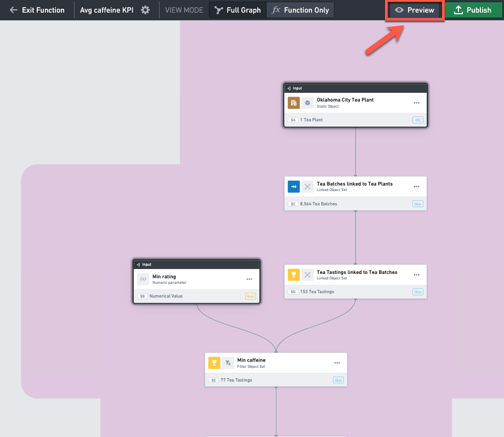The image size is (504, 437).
Task: Click linked object set icon on Tea Tastings node
Action: pos(308,275)
